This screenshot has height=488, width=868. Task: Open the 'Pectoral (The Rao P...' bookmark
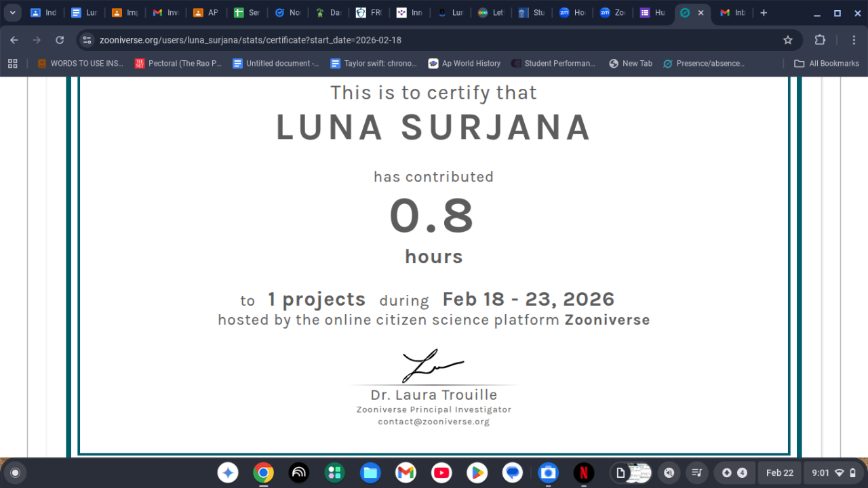(x=178, y=64)
